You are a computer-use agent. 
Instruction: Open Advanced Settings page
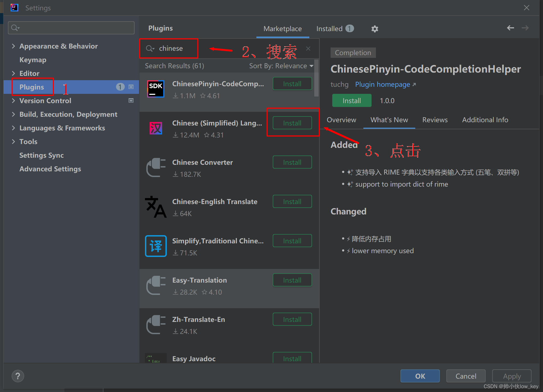pyautogui.click(x=50, y=169)
